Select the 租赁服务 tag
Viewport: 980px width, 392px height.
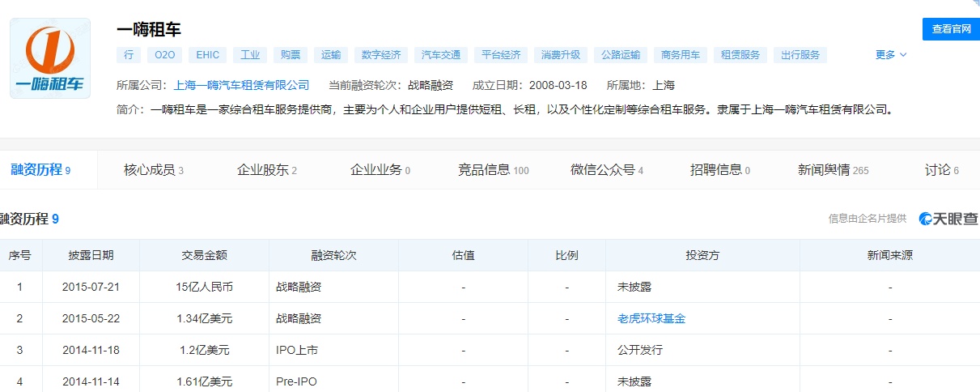[x=740, y=55]
